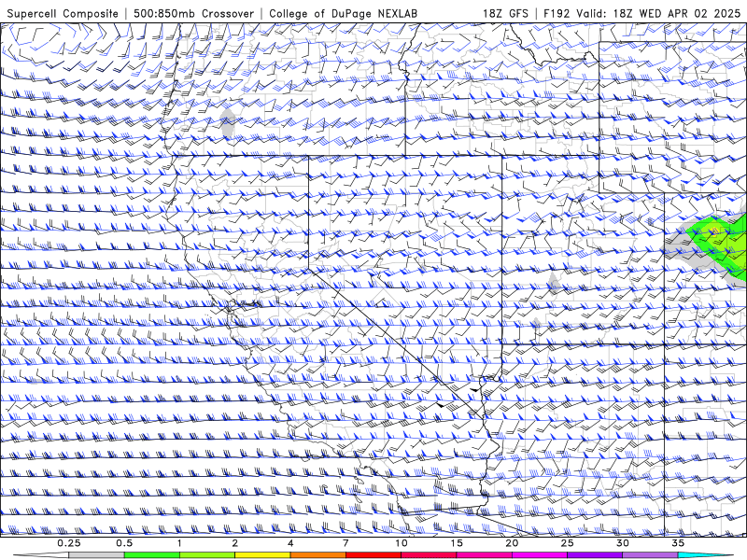Click the '30' colorbar tick label
Screen dimensions: 747x560
tap(622, 543)
